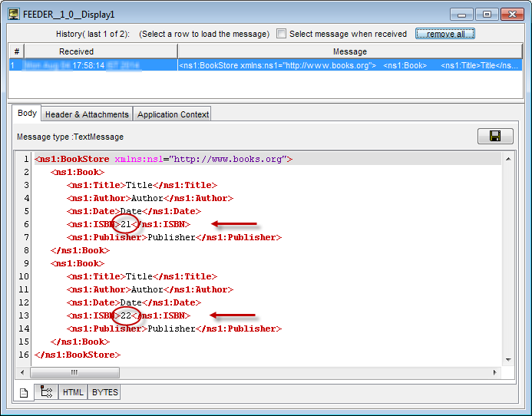532x416 pixels.
Task: Switch to Header & Attachments tab
Action: click(x=87, y=114)
